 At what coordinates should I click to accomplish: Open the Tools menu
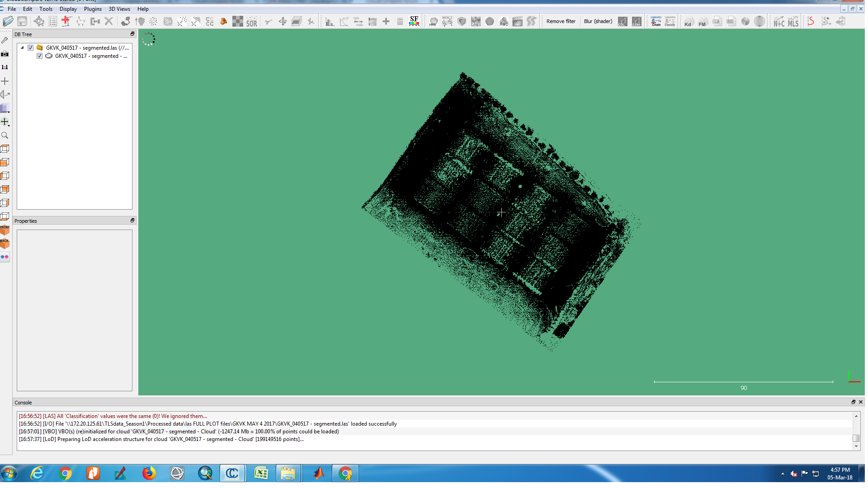46,9
